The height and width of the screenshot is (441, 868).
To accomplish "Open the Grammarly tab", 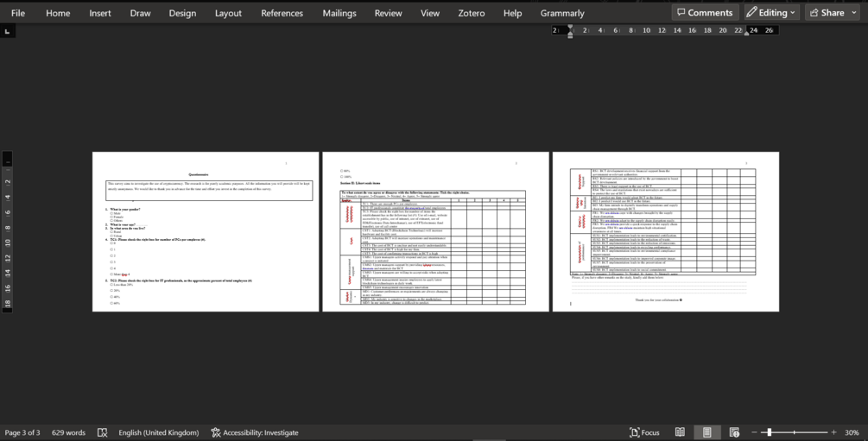I will click(x=562, y=13).
